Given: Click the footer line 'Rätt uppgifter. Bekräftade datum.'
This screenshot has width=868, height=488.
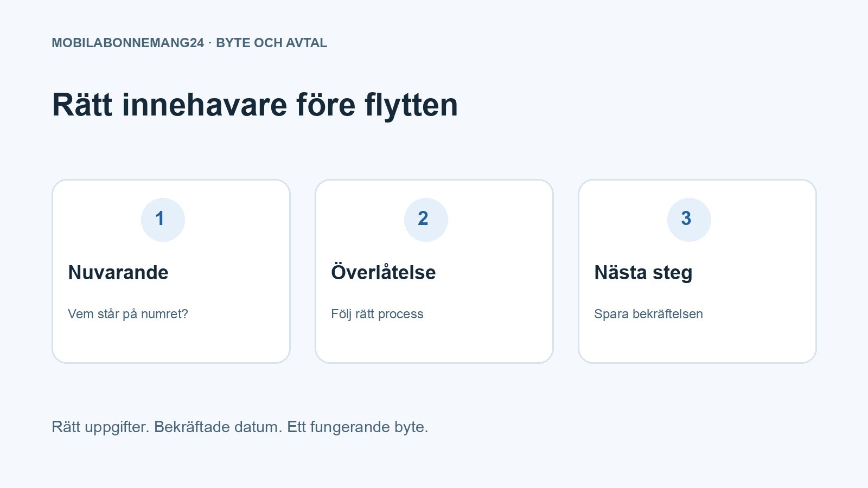Looking at the screenshot, I should pos(167,427).
